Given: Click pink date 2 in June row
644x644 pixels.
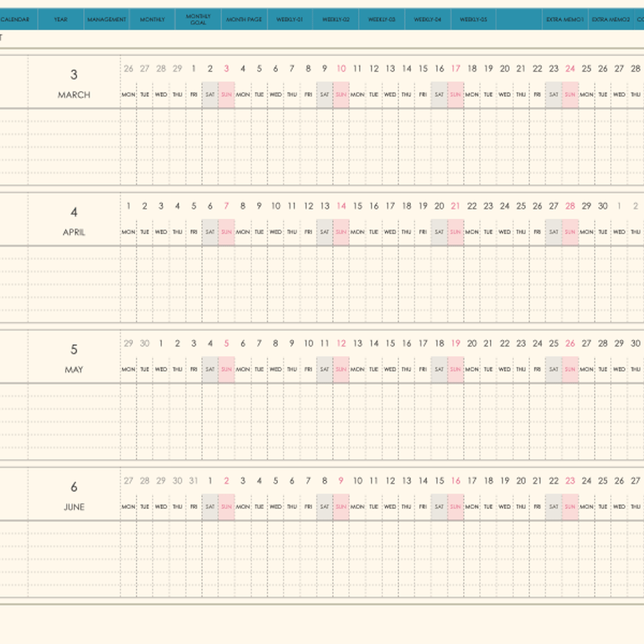Looking at the screenshot, I should [x=226, y=481].
